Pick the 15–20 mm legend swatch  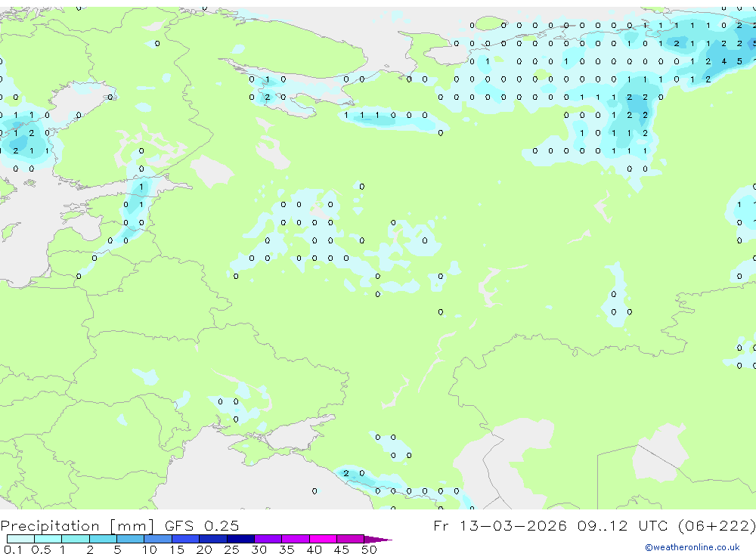[x=186, y=539]
